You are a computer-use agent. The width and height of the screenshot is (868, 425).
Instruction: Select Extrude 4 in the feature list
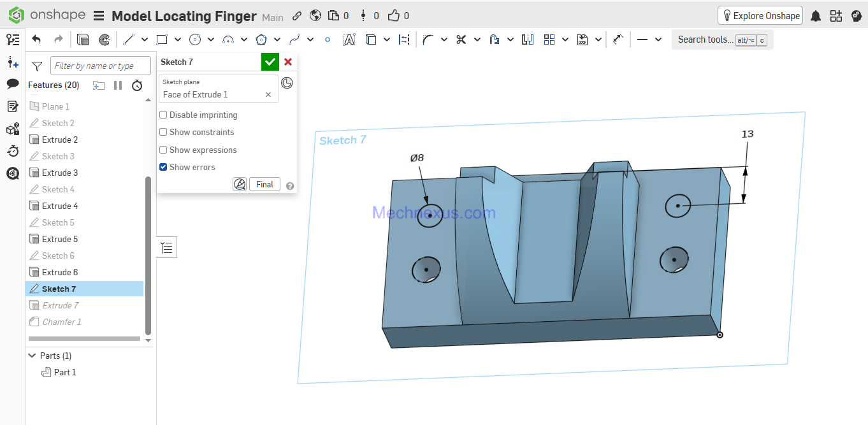[60, 206]
